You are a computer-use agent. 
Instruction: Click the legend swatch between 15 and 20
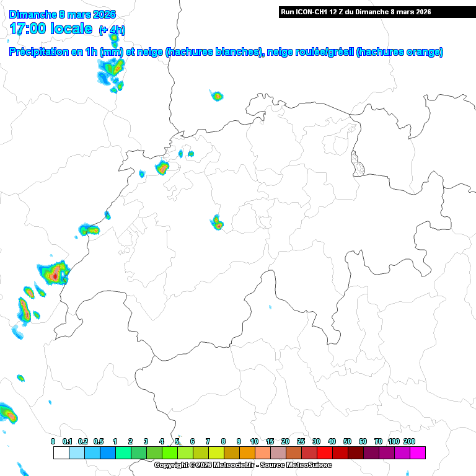(278, 453)
